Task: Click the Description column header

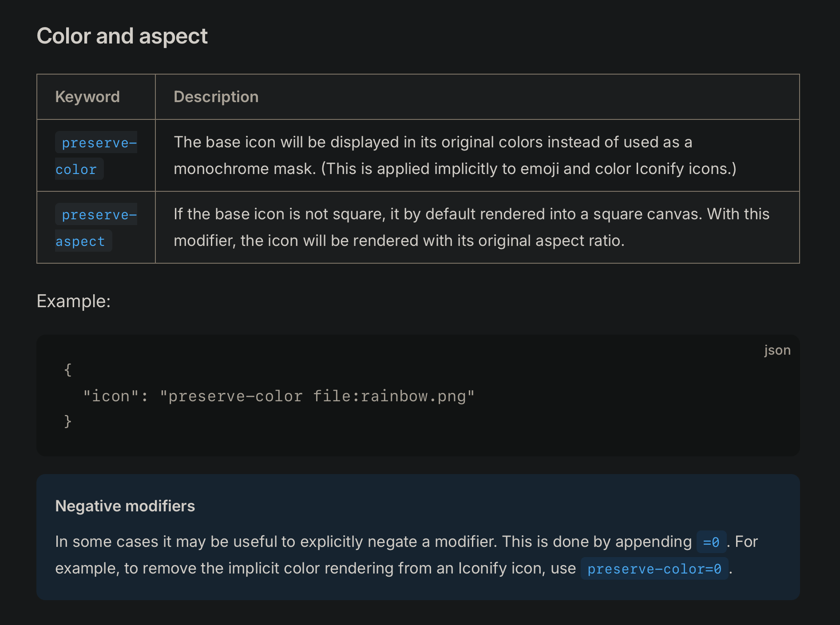Action: pyautogui.click(x=216, y=97)
